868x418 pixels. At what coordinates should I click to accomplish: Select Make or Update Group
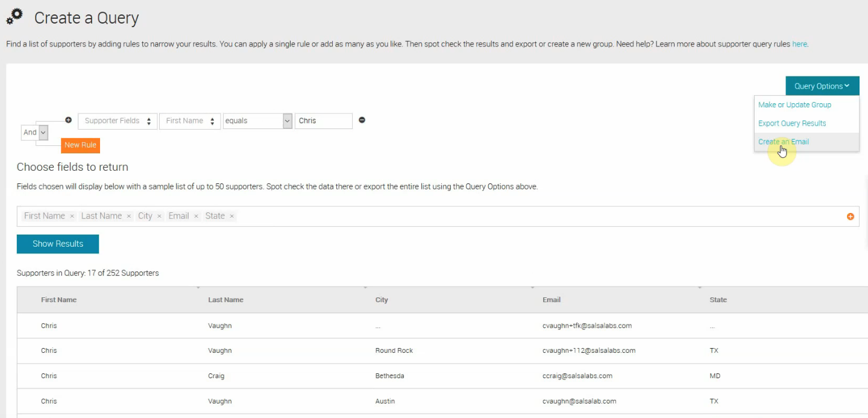pos(794,105)
